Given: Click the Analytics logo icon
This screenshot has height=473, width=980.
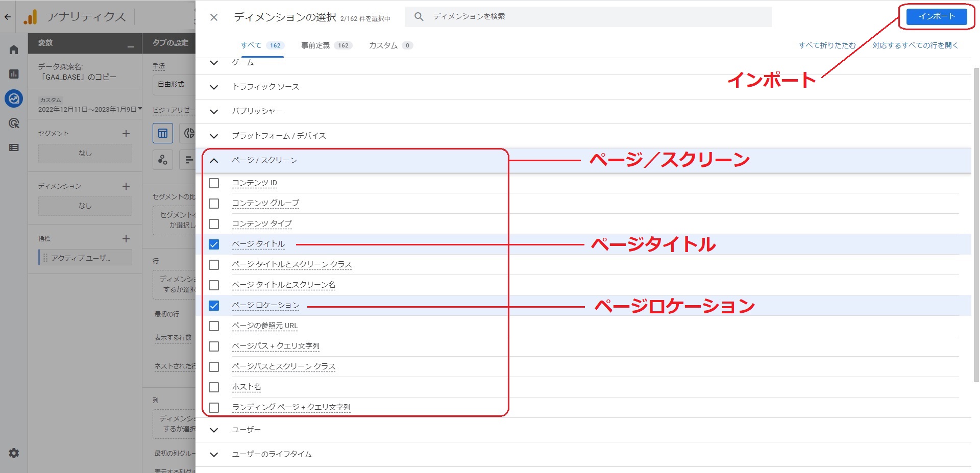Looking at the screenshot, I should (30, 17).
